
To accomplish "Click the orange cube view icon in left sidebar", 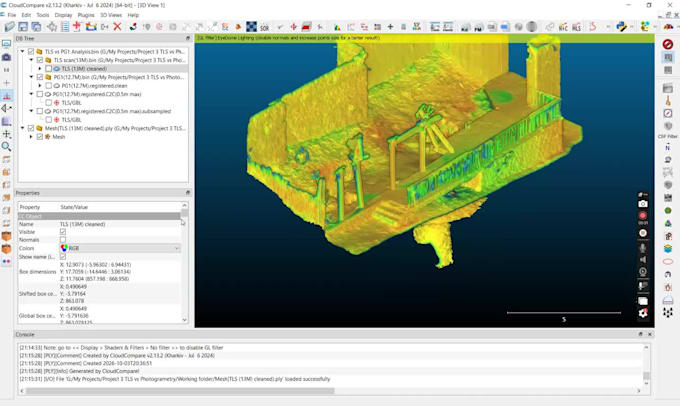I will coord(7,236).
